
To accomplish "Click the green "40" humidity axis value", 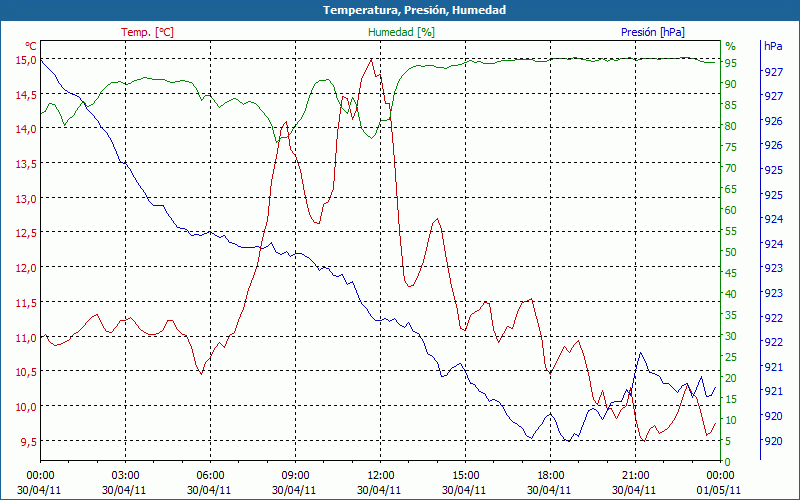I will click(x=731, y=294).
